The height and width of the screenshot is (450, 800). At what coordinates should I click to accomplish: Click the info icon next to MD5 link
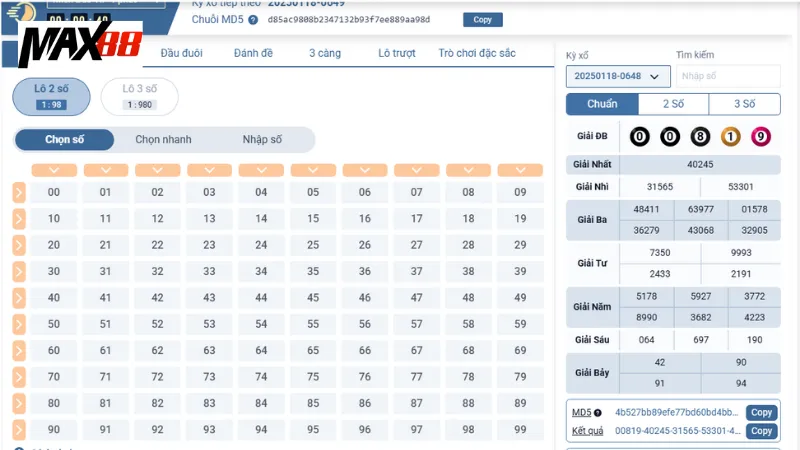coord(598,413)
